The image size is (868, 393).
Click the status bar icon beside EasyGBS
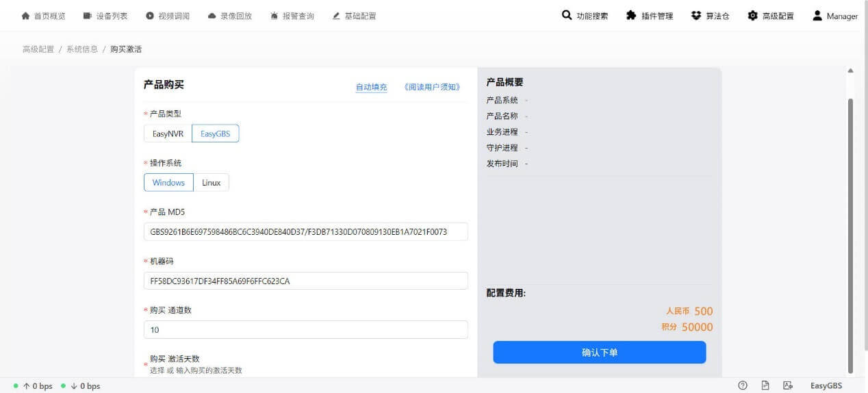click(x=788, y=385)
